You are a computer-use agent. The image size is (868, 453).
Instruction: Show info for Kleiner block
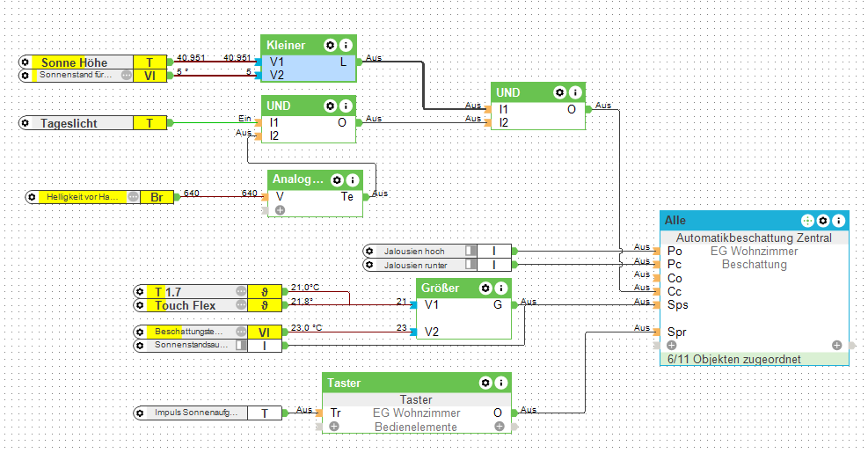point(346,46)
